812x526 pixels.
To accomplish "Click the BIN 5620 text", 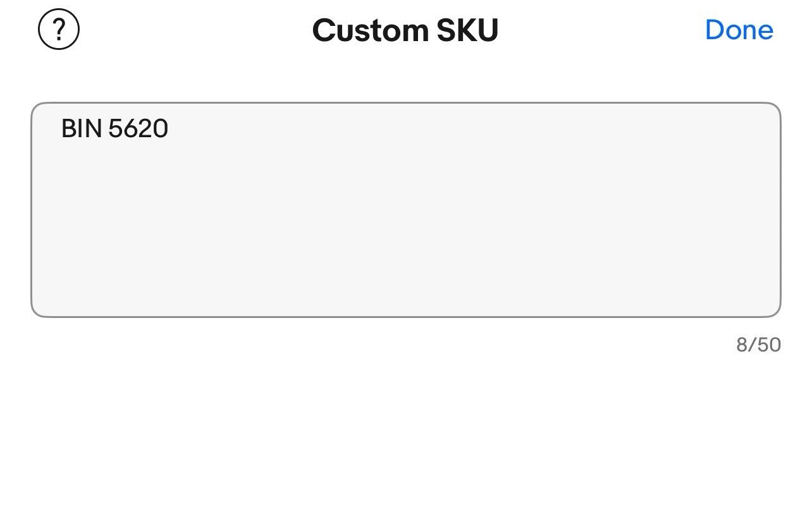I will pyautogui.click(x=114, y=129).
